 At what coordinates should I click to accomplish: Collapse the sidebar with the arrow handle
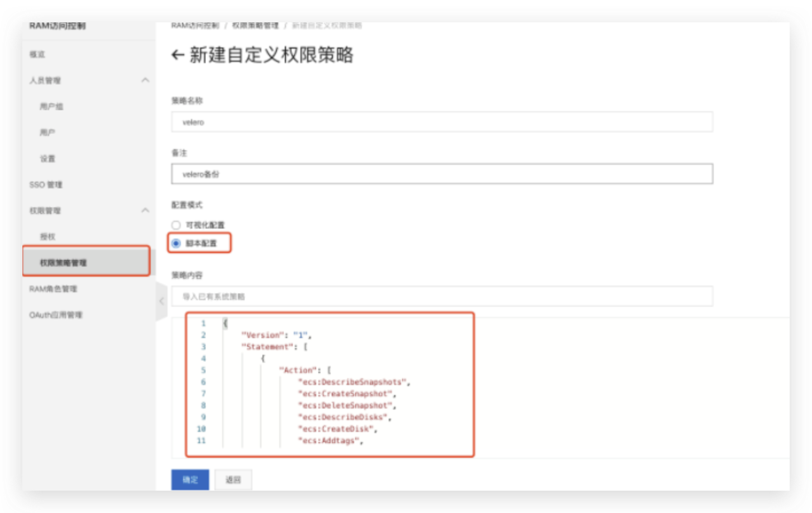(161, 301)
